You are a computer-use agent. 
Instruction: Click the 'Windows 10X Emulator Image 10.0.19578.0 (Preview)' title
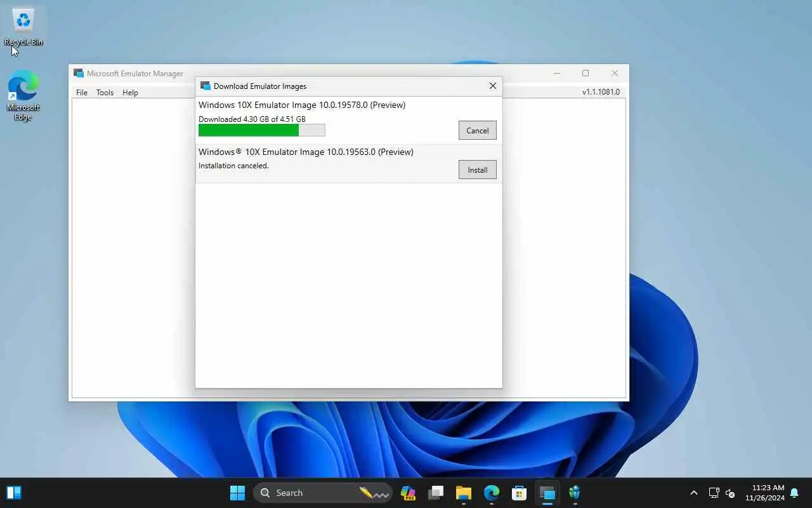(302, 105)
